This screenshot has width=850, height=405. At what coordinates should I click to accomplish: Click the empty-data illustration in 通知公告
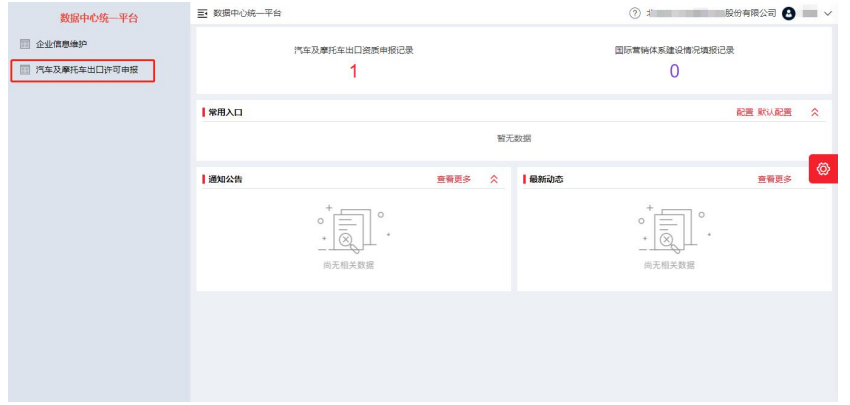tap(353, 229)
